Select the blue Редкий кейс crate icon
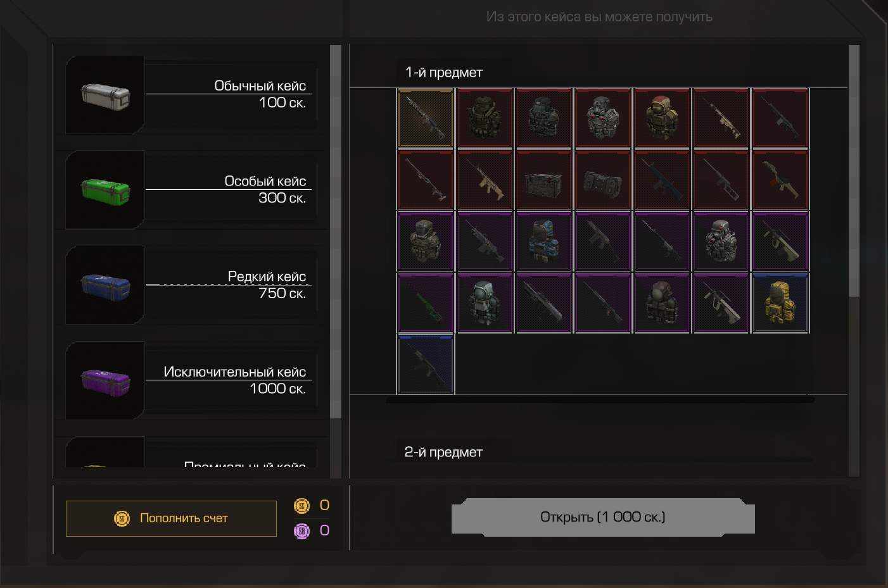 [x=105, y=285]
